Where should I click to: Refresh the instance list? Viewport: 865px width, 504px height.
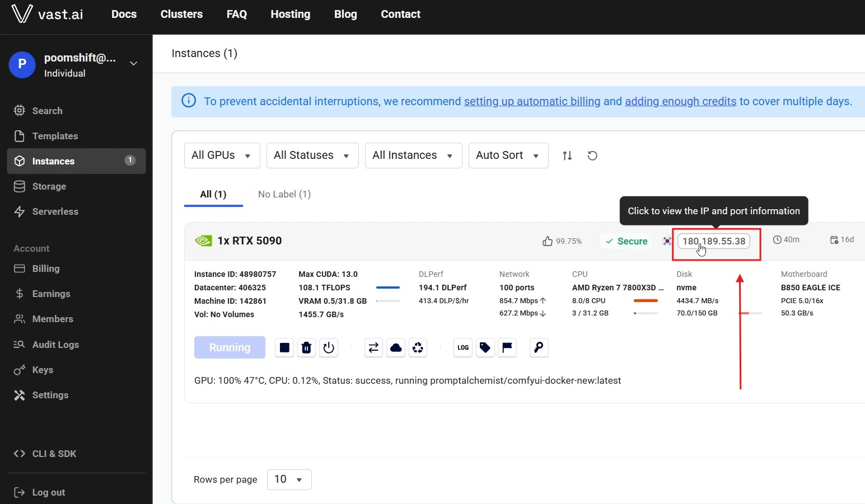pos(592,156)
